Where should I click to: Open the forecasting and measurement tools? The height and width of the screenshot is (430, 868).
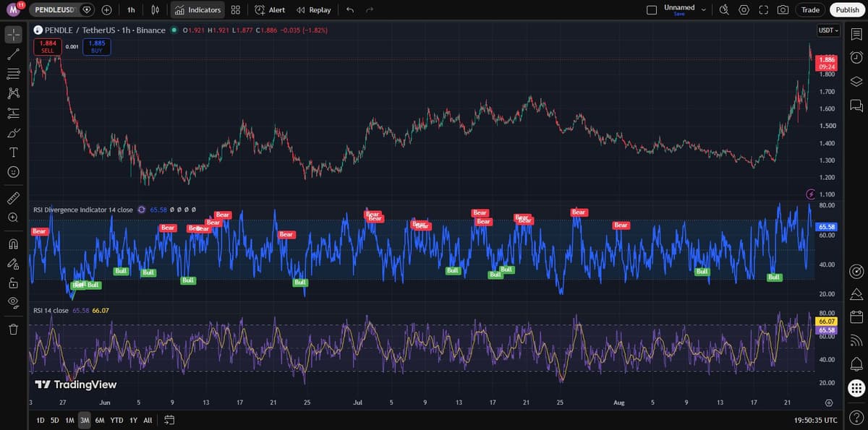pos(13,113)
